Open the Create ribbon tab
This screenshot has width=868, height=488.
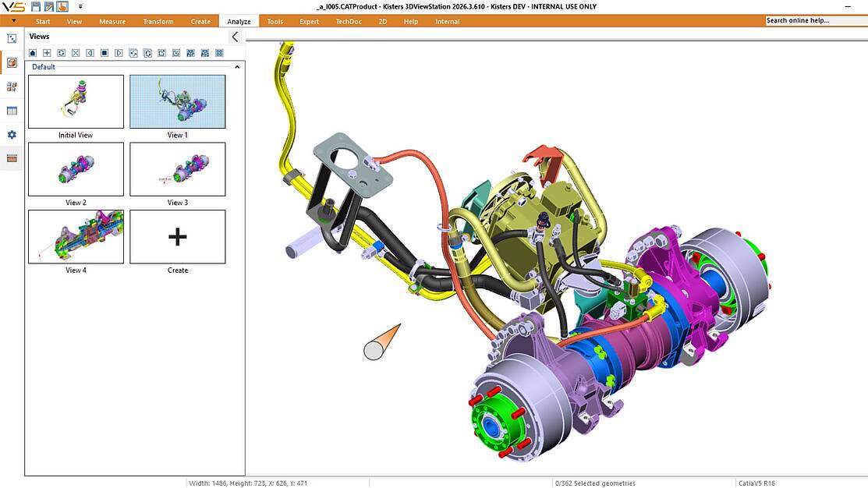point(200,22)
